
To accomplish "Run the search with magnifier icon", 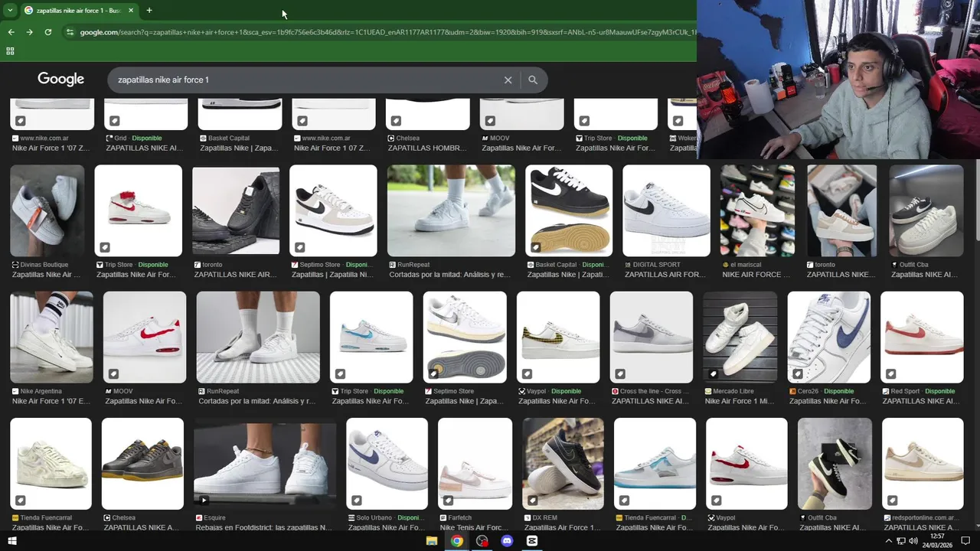I will click(533, 80).
